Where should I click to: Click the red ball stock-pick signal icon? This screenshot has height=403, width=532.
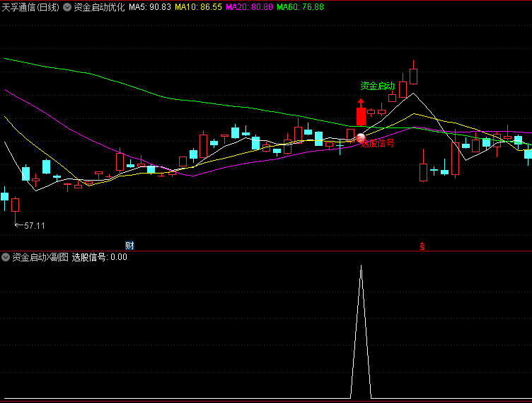pos(361,138)
